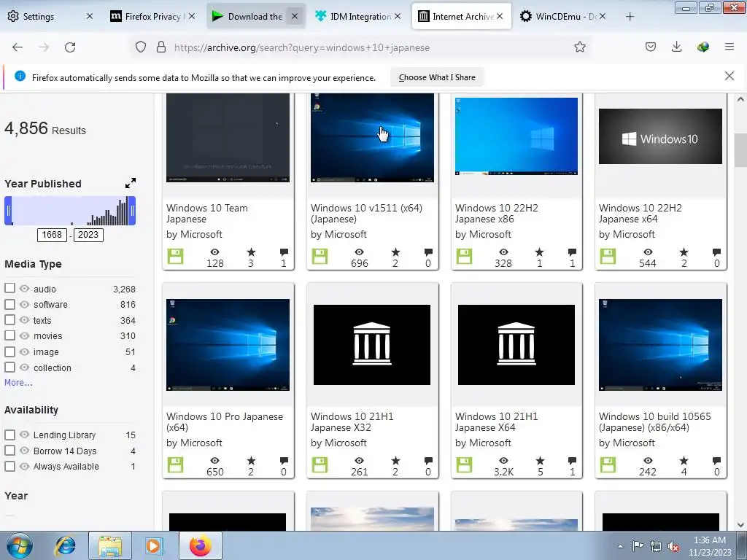Image resolution: width=747 pixels, height=560 pixels.
Task: Bookmark this page with the star icon
Action: click(580, 47)
